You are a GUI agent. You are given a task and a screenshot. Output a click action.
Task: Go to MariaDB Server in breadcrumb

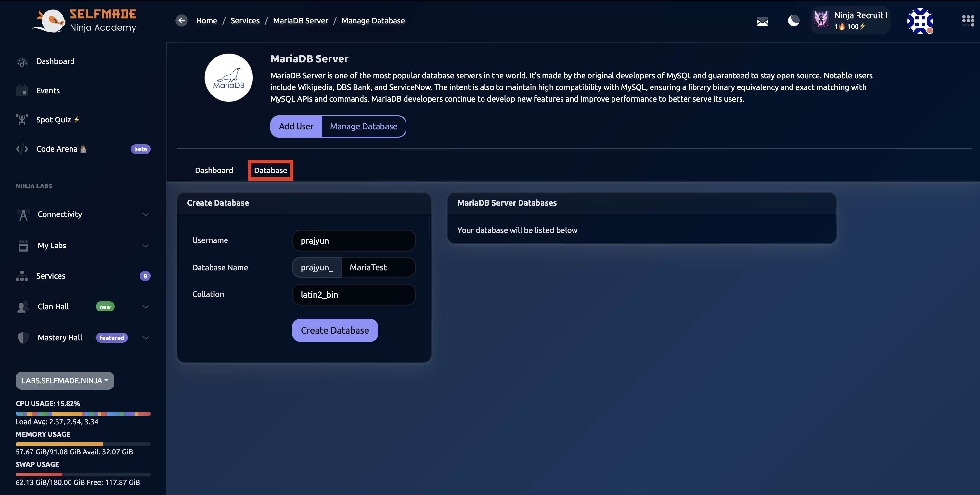tap(300, 20)
